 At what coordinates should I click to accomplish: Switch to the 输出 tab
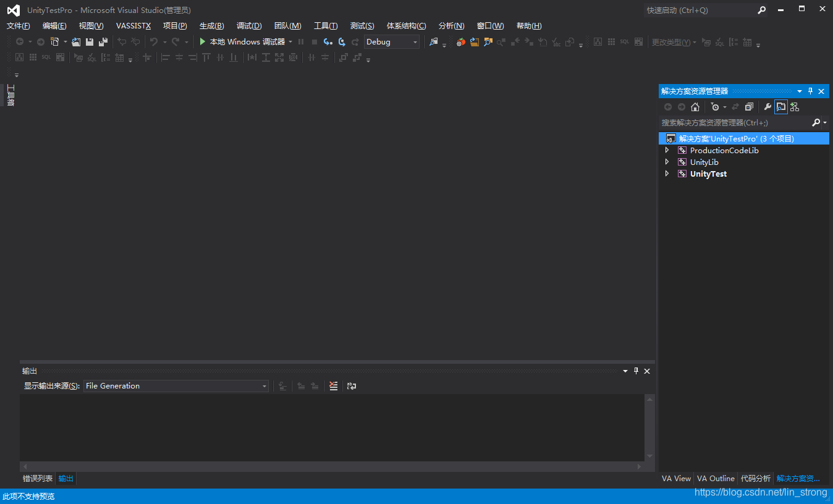[66, 479]
